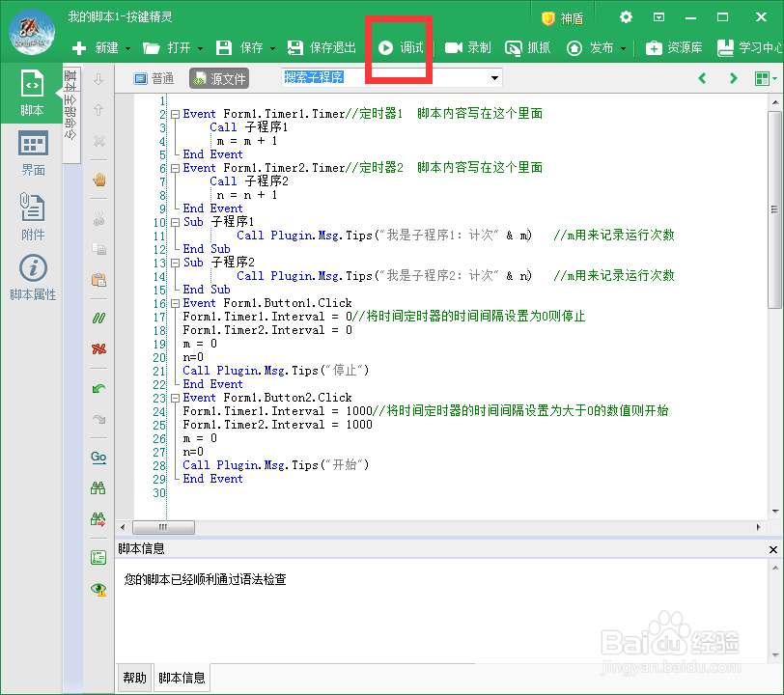Close the 脚本信息 panel
The height and width of the screenshot is (695, 784).
[x=773, y=549]
